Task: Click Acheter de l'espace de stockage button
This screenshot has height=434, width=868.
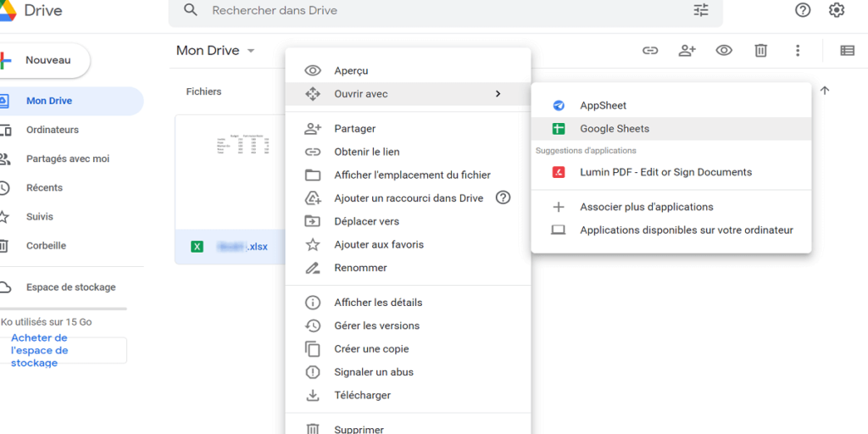Action: [x=63, y=350]
